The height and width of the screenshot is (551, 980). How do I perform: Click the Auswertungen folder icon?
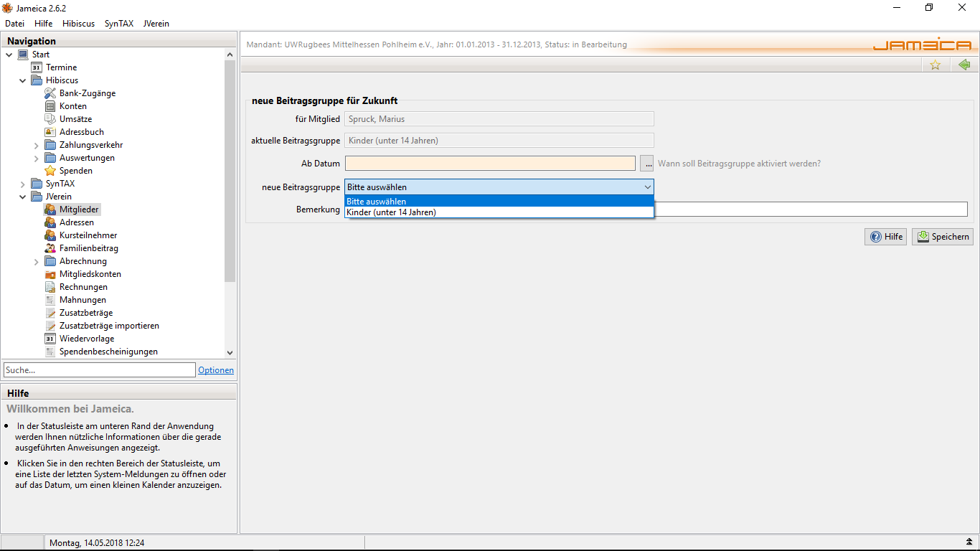pyautogui.click(x=50, y=158)
